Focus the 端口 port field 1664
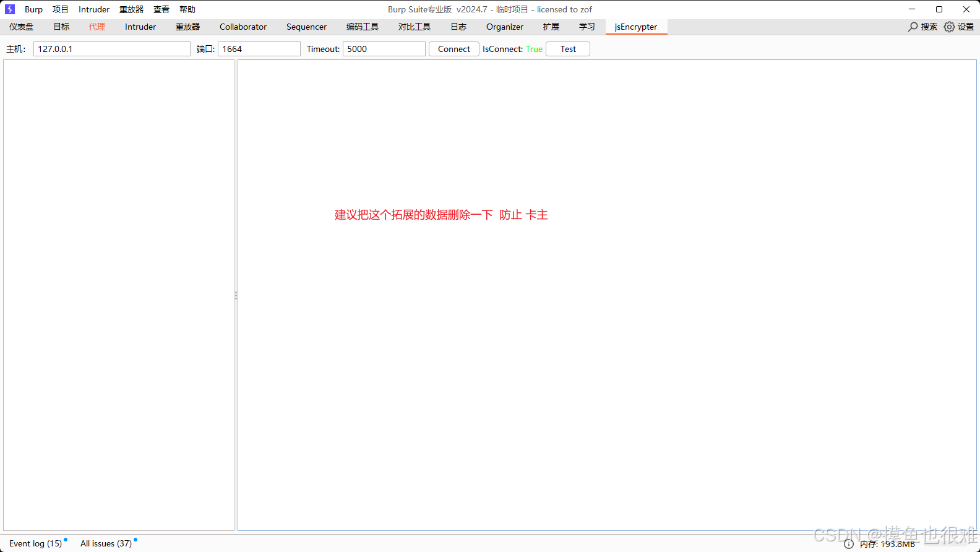This screenshot has width=980, height=552. pyautogui.click(x=259, y=49)
